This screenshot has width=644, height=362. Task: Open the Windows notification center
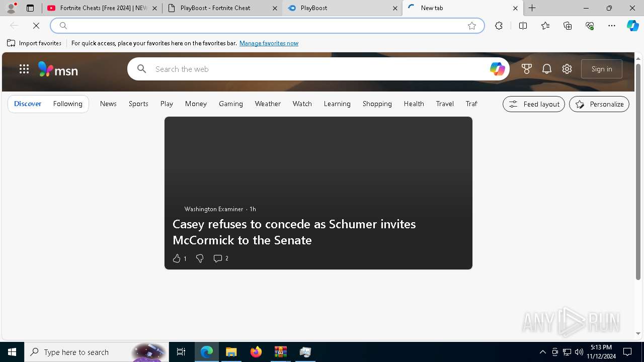click(627, 352)
